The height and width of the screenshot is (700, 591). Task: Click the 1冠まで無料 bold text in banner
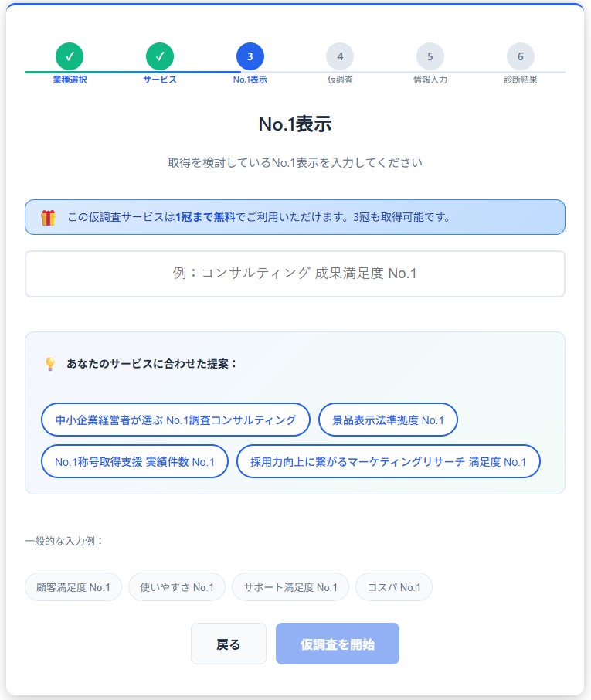(205, 217)
